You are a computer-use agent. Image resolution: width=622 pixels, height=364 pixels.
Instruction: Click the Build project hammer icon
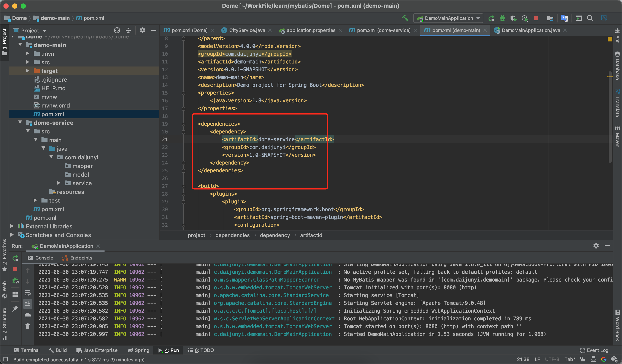point(405,18)
